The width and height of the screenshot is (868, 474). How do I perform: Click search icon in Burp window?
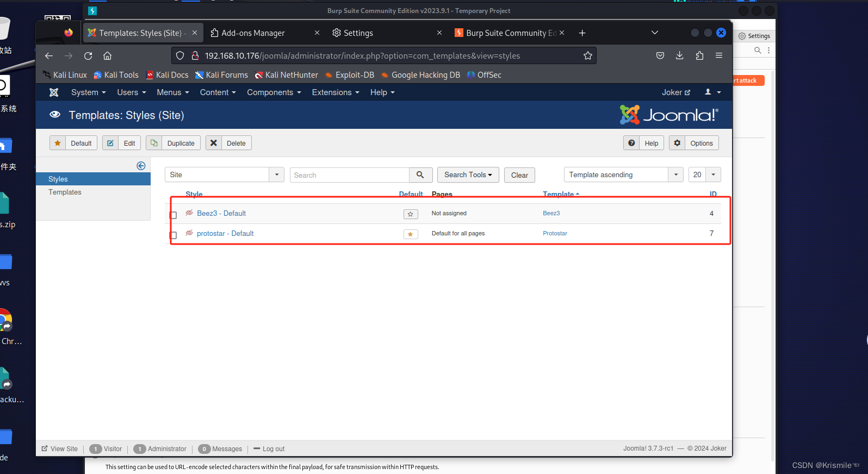[758, 50]
